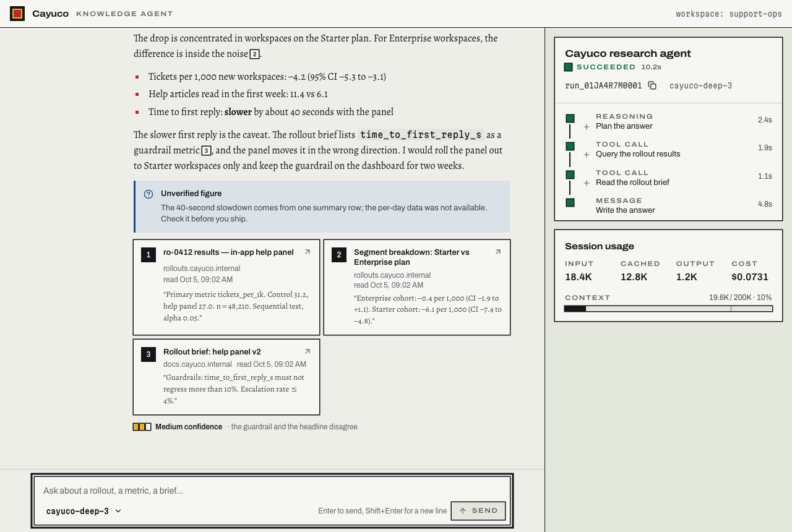Viewport: 792px width, 532px height.
Task: Open Rollout brief source external link arrow
Action: pos(308,351)
